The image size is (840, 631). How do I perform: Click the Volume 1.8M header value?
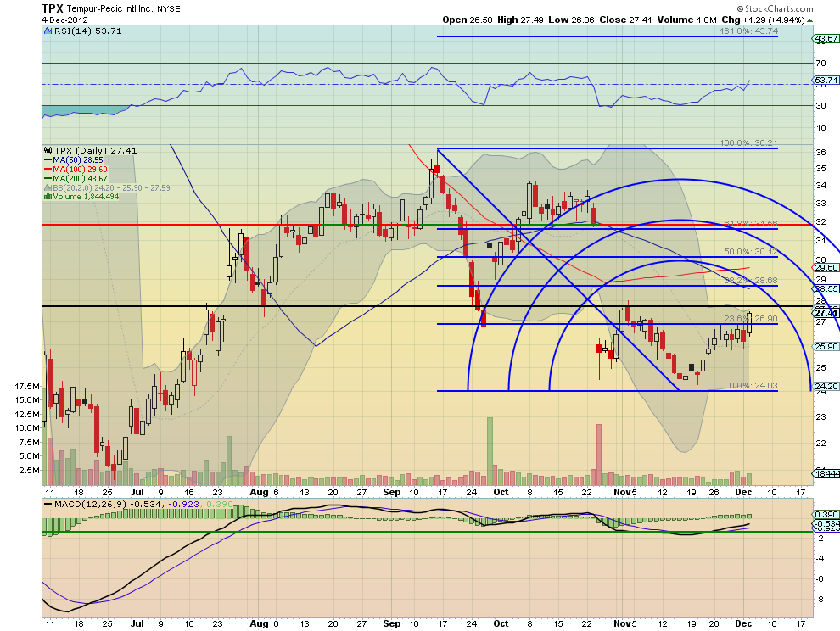tap(686, 20)
